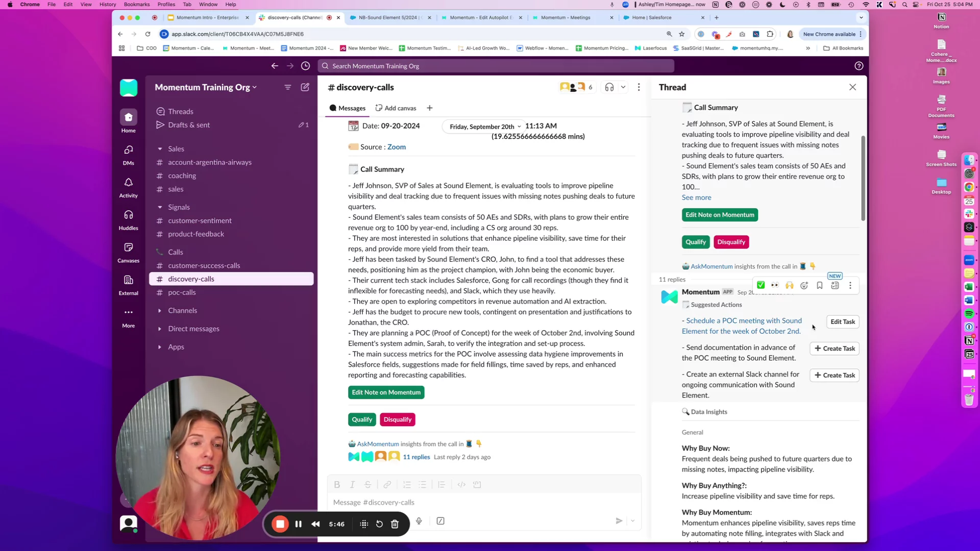Open the Canvases sidebar icon
The height and width of the screenshot is (551, 980).
pos(128,247)
